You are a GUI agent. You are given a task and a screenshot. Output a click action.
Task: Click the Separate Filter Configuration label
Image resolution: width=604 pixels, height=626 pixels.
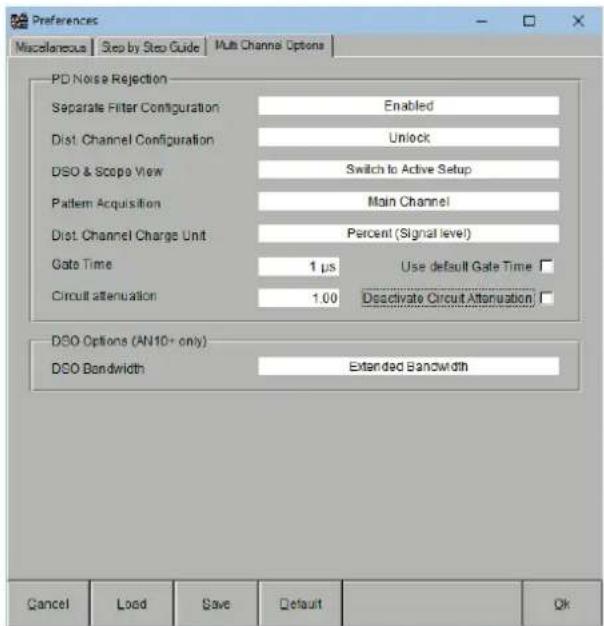(135, 107)
